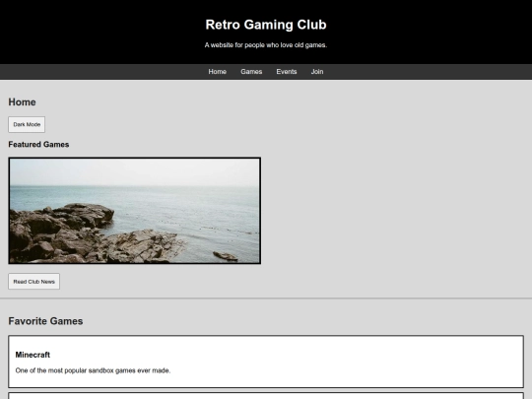Select the Minecraft card title
Image resolution: width=532 pixels, height=399 pixels.
click(33, 355)
